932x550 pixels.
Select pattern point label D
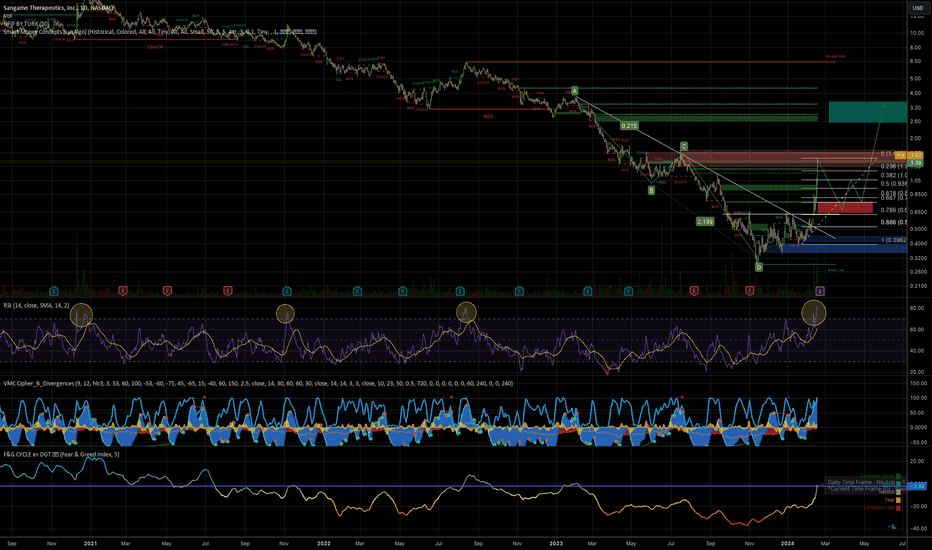[758, 268]
